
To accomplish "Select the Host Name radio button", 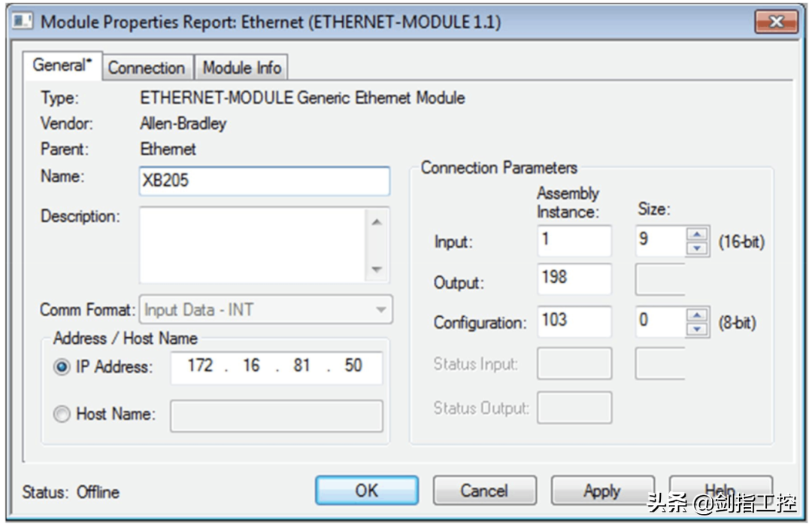I will click(62, 414).
